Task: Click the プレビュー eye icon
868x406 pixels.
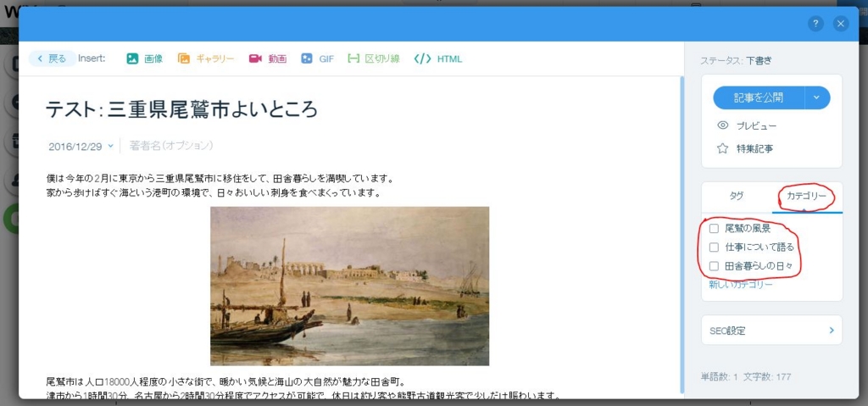Action: [x=722, y=125]
